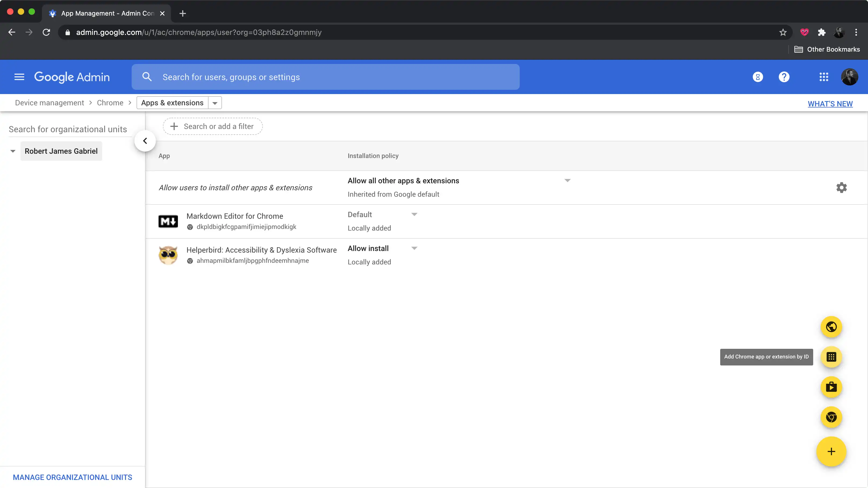Click the lock site info icon
Image resolution: width=868 pixels, height=488 pixels.
[x=67, y=32]
